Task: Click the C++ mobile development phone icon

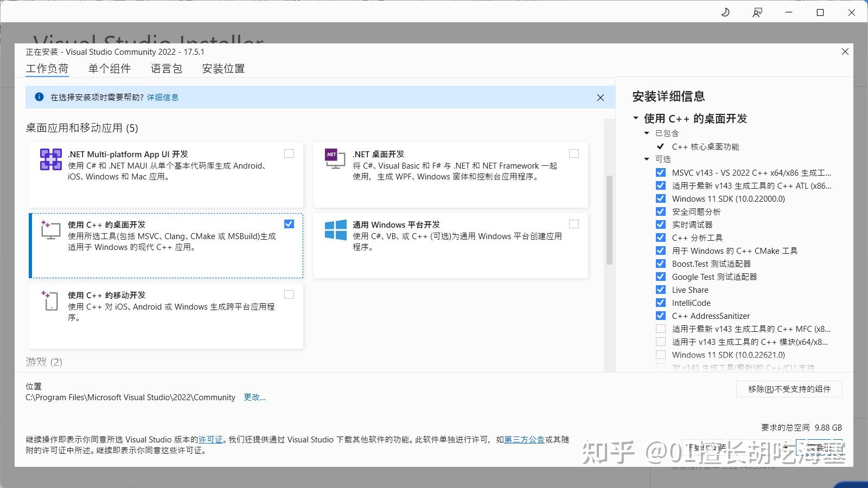Action: (x=50, y=300)
